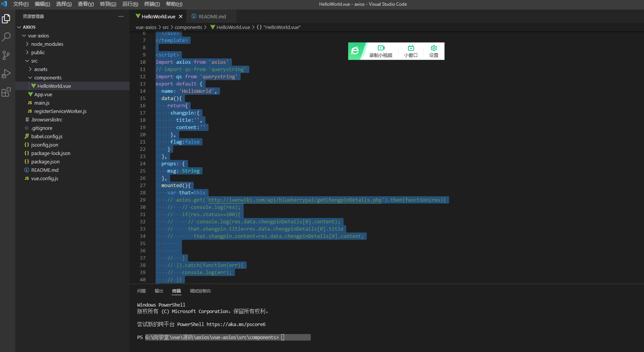
Task: Click the 录制小视频 record video icon
Action: click(x=381, y=51)
